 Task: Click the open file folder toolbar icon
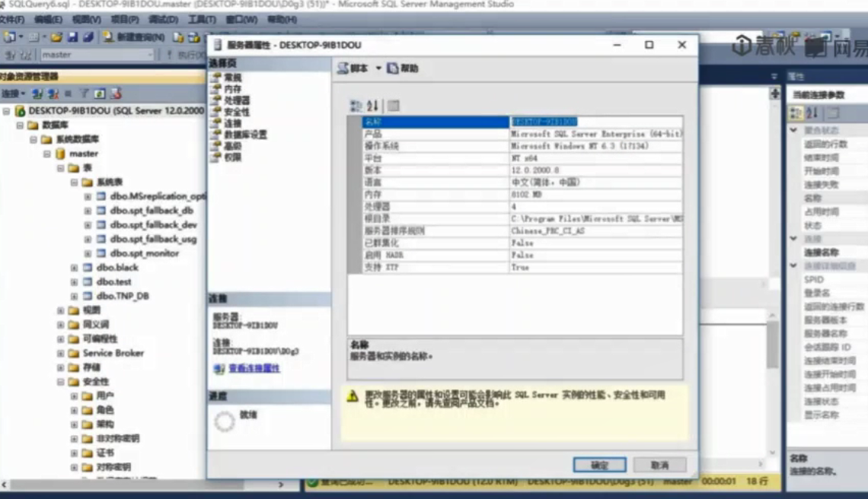(56, 37)
